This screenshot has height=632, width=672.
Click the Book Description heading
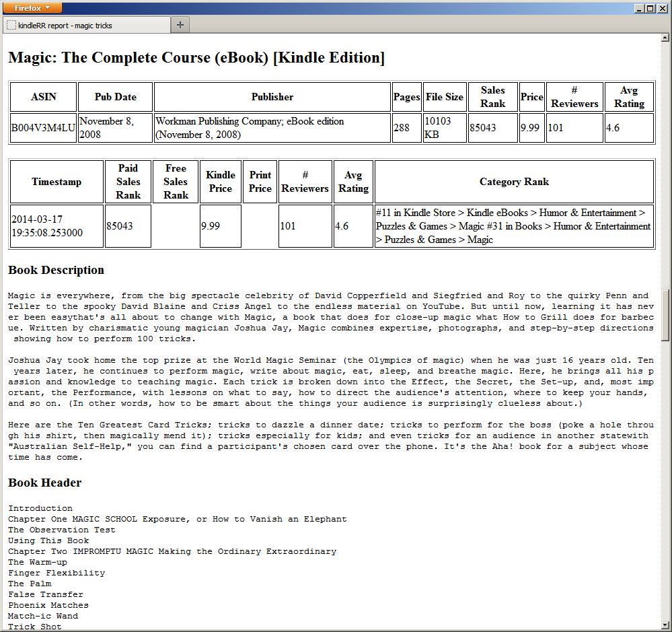point(56,270)
